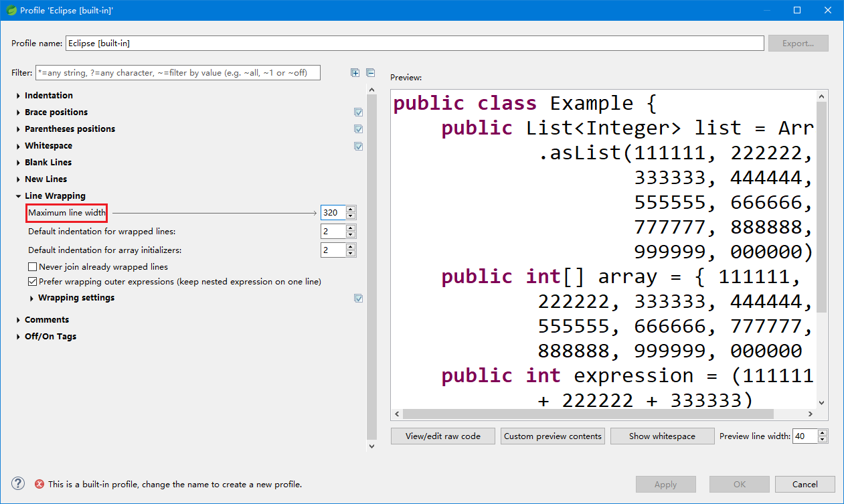This screenshot has height=504, width=844.
Task: Enable Never join already wrapped lines
Action: tap(32, 267)
